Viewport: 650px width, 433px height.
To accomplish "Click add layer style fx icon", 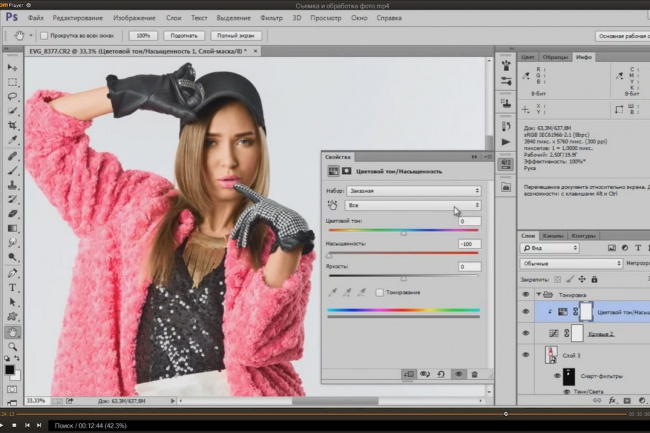I will pyautogui.click(x=612, y=401).
